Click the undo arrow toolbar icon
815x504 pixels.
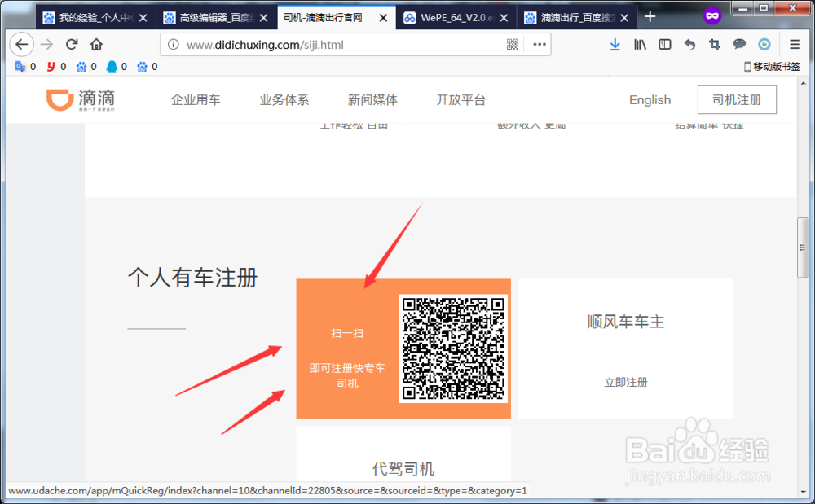coord(689,45)
